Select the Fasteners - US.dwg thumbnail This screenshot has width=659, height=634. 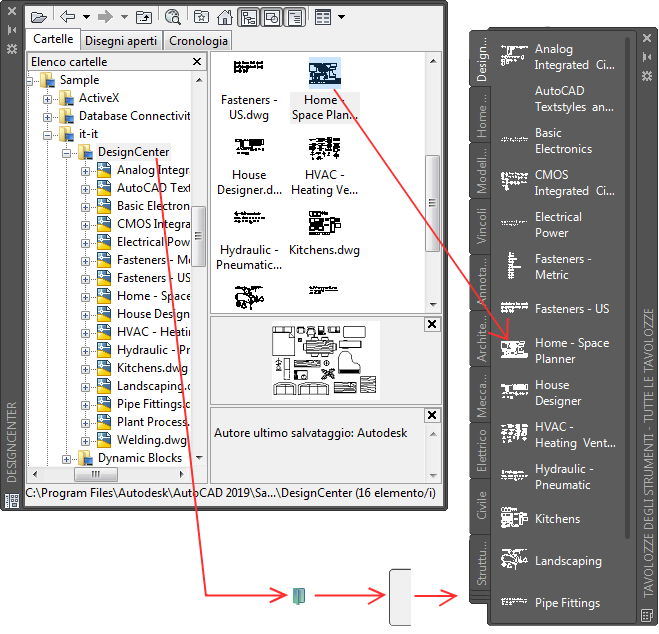pos(249,90)
